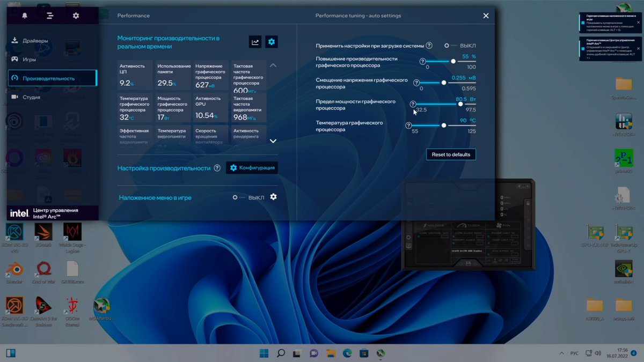The width and height of the screenshot is (644, 362).
Task: Click the GPU performance boost slider handle
Action: coord(453,61)
